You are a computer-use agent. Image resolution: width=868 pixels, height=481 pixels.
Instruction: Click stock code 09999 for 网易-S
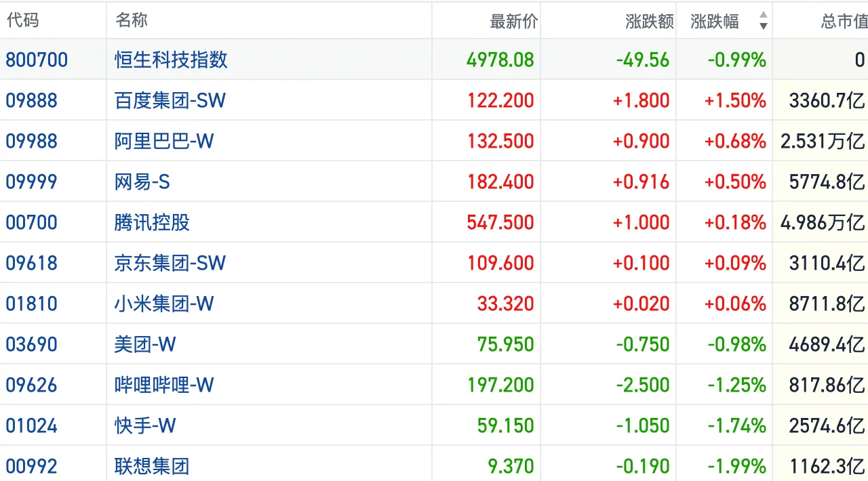point(32,182)
